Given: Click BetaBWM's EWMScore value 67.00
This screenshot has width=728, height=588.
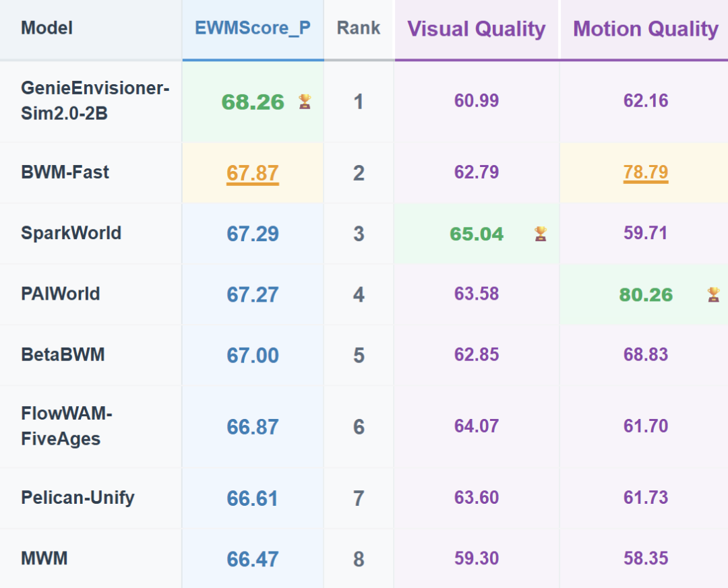Looking at the screenshot, I should point(253,356).
